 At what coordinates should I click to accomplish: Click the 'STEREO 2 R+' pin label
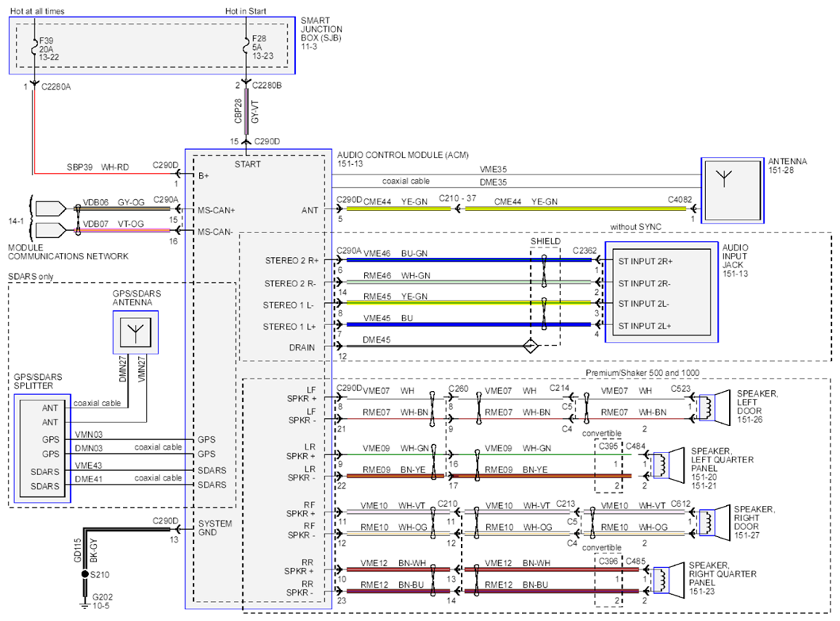(291, 260)
